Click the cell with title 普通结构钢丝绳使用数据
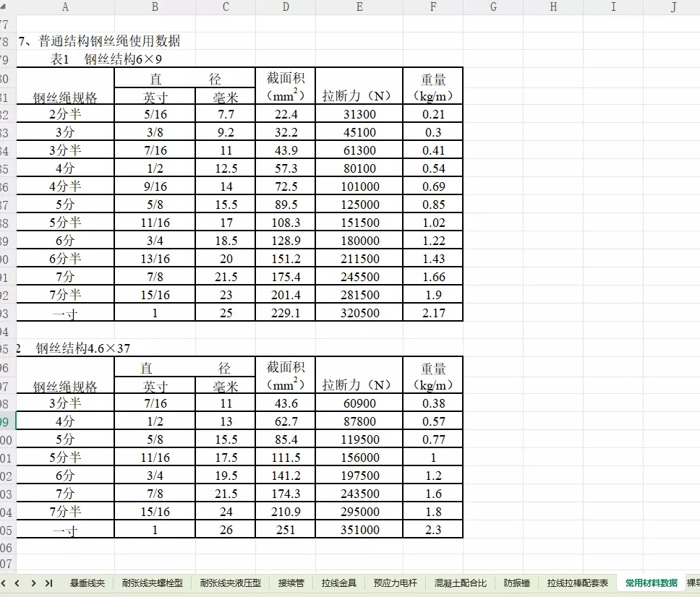Image resolution: width=700 pixels, height=597 pixels. coord(101,41)
